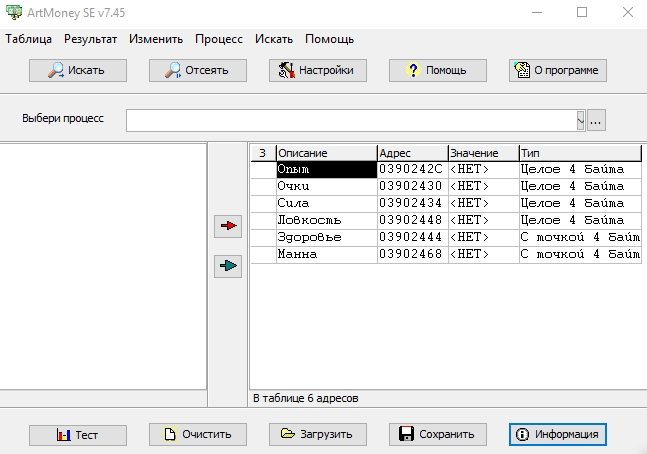This screenshot has height=454, width=647.
Task: Select the Опыт description cell
Action: tap(326, 170)
